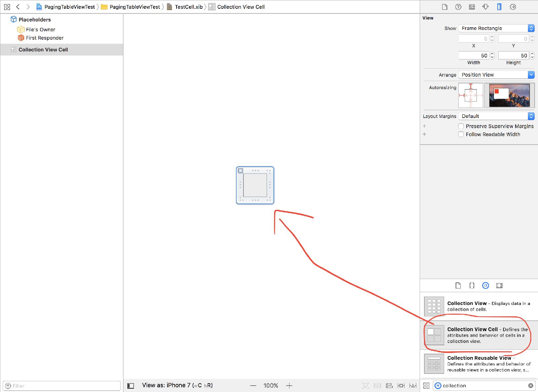538x392 pixels.
Task: Open the File inspector tab
Action: 444,7
